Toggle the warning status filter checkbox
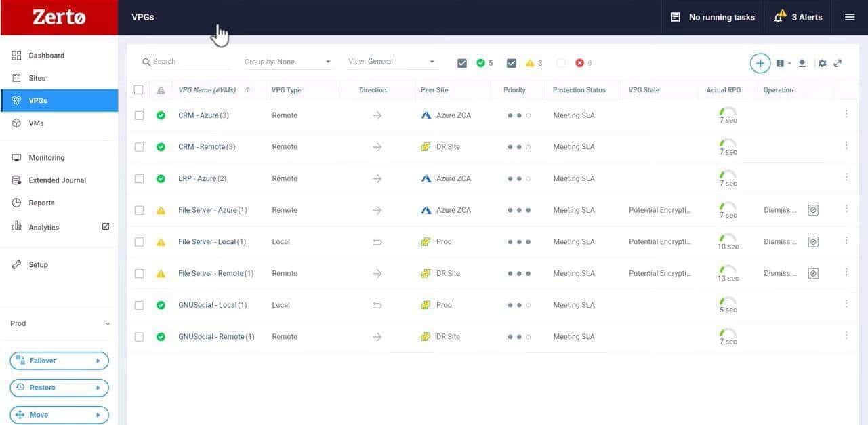 point(512,63)
